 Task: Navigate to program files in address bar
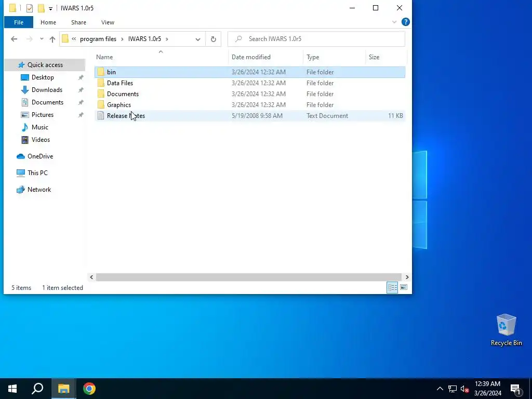pos(98,39)
